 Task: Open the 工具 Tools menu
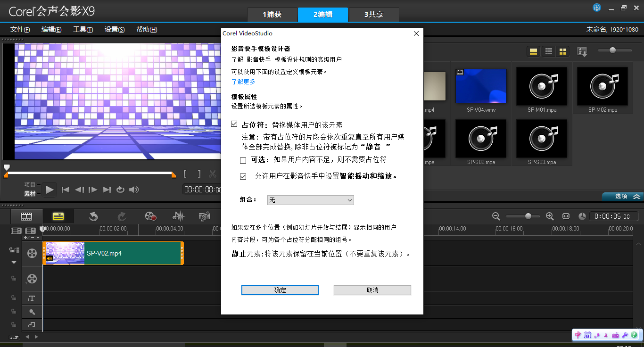[83, 29]
